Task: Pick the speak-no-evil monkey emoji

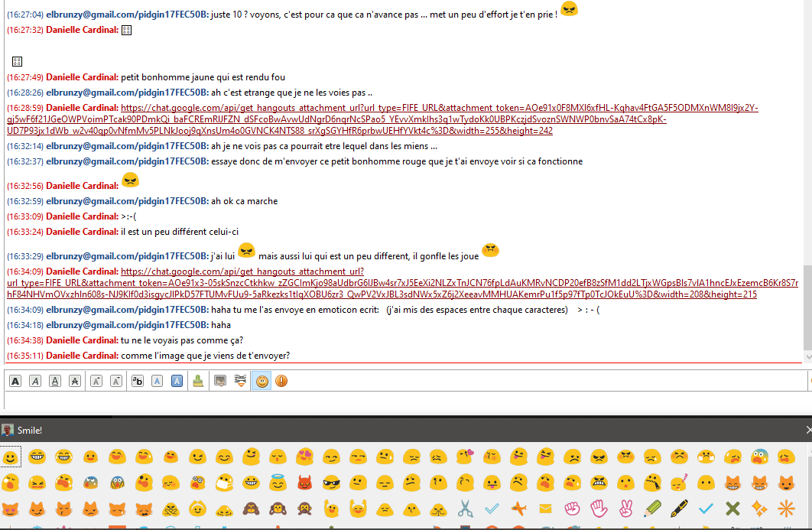Action: coord(304,509)
